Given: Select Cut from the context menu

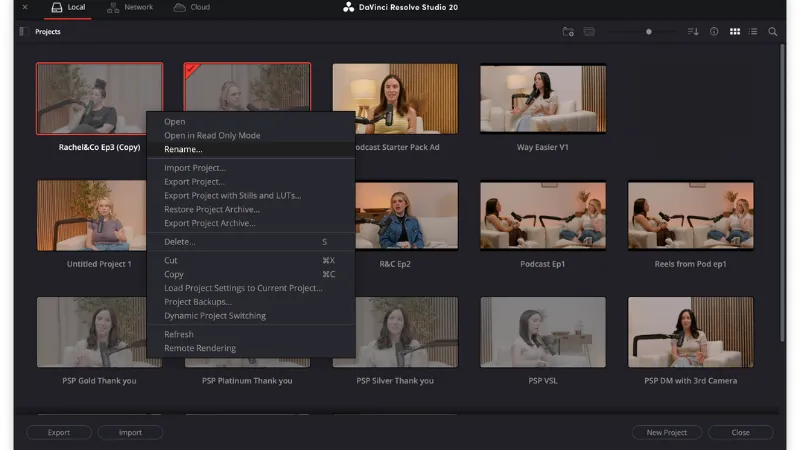Looking at the screenshot, I should [251, 260].
